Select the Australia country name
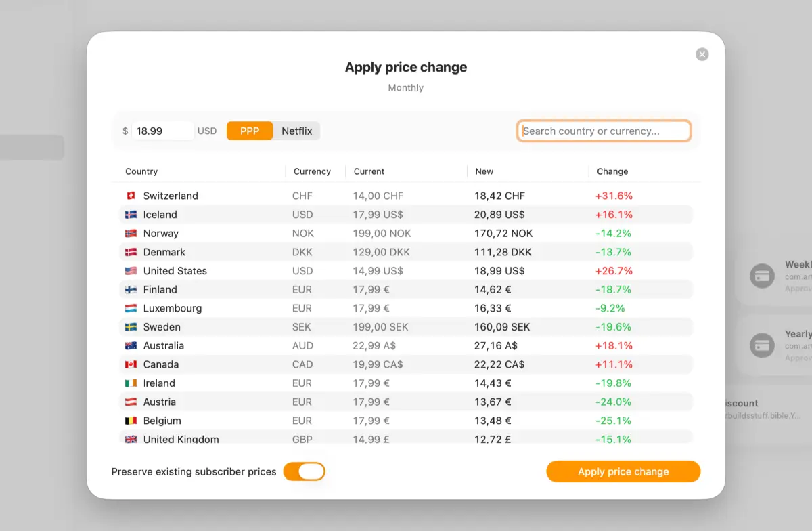Screen dimensions: 812x531 [x=164, y=345]
